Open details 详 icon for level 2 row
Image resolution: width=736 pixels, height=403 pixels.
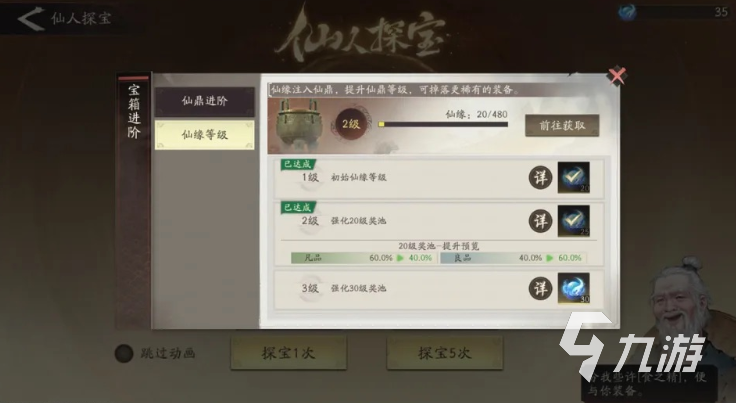pos(540,221)
